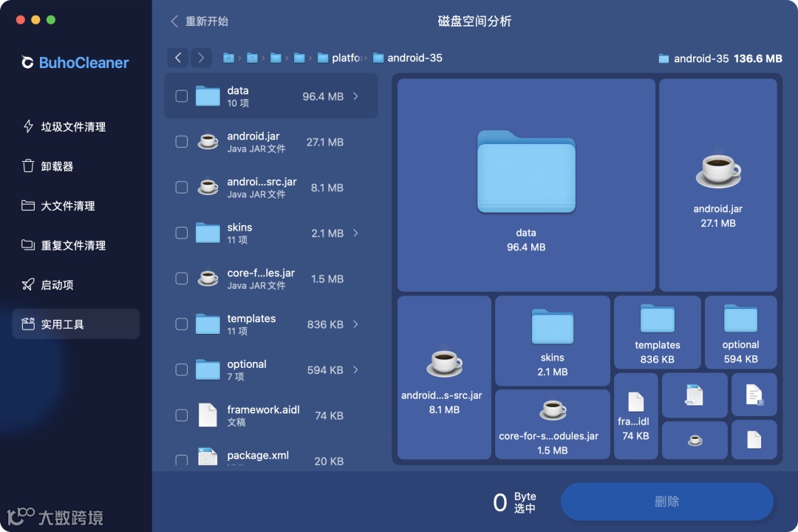The width and height of the screenshot is (798, 532).
Task: Click the framework.aidl document icon in list
Action: 208,415
